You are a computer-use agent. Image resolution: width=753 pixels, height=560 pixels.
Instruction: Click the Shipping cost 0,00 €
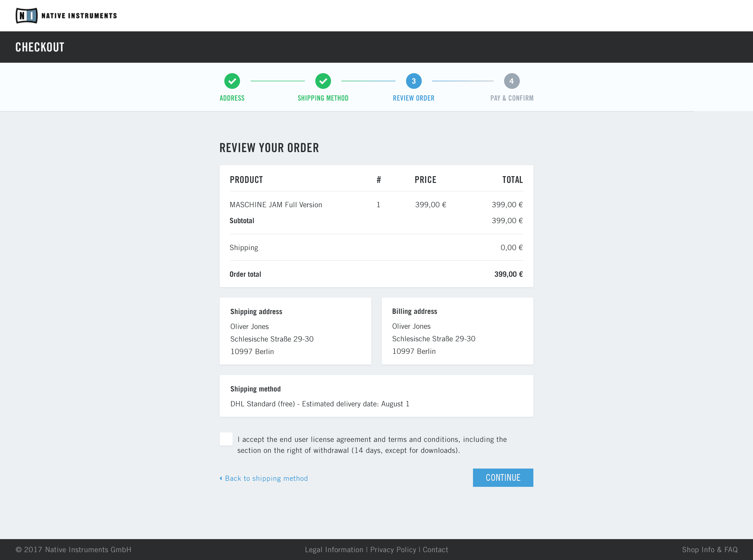(512, 247)
